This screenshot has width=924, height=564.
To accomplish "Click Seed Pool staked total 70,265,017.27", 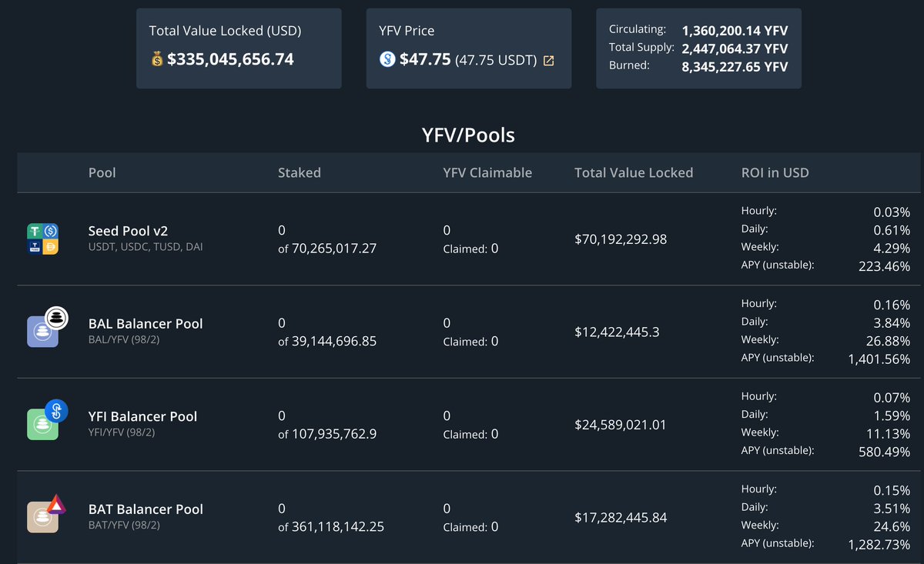I will (334, 248).
